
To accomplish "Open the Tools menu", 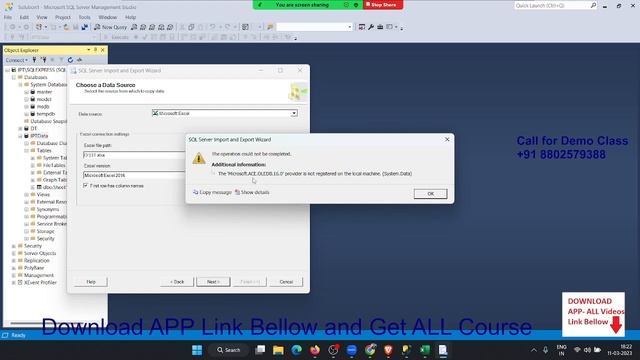I will click(x=84, y=17).
